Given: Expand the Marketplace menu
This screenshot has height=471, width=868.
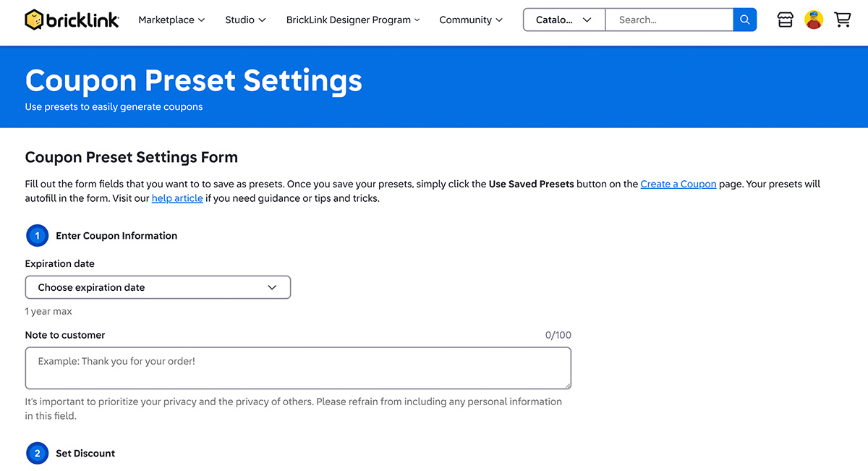Looking at the screenshot, I should pyautogui.click(x=171, y=20).
